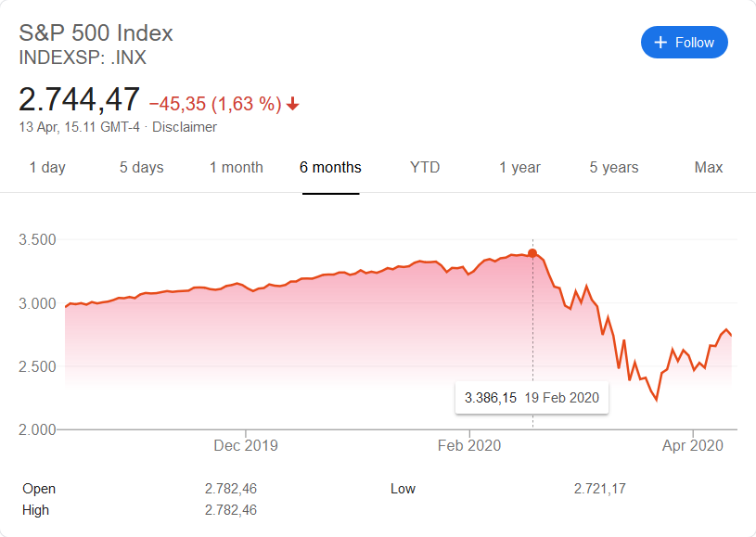This screenshot has height=537, width=756.
Task: Click the red down arrow indicator
Action: (293, 104)
